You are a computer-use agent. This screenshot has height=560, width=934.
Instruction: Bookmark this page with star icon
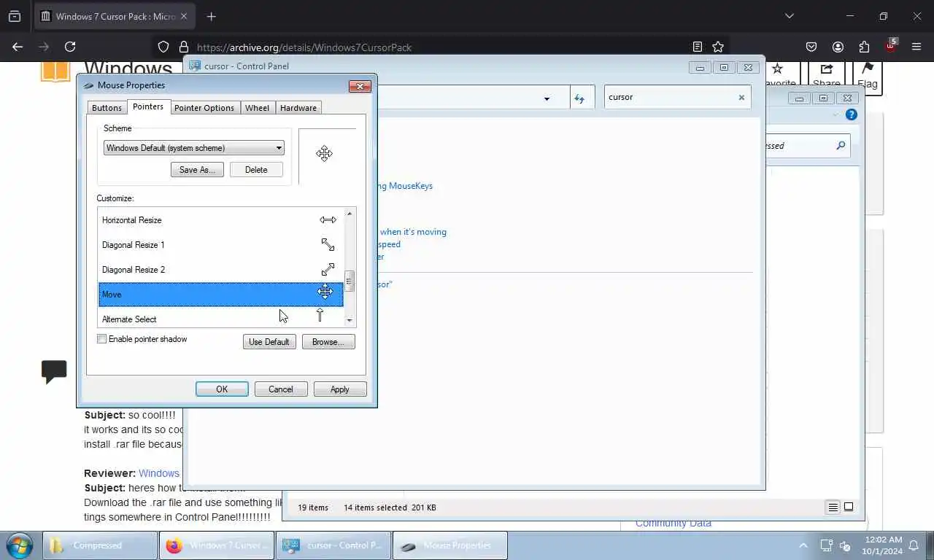[x=718, y=47]
